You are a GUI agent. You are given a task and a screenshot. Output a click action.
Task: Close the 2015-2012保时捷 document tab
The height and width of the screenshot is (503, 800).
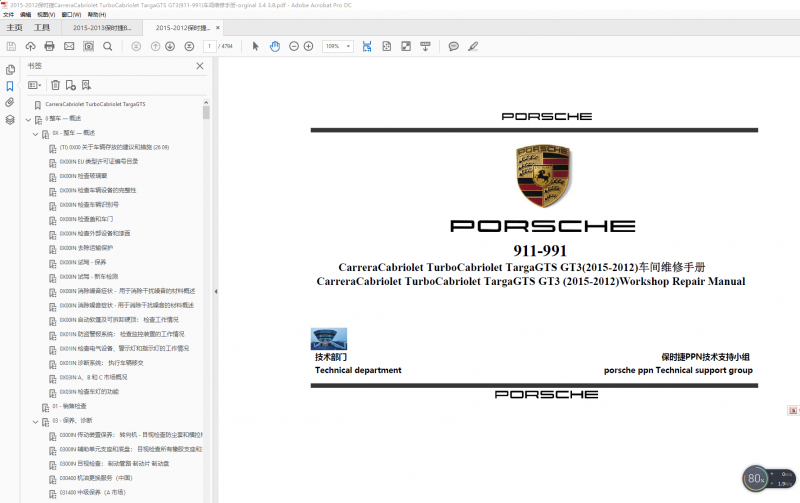coord(218,28)
